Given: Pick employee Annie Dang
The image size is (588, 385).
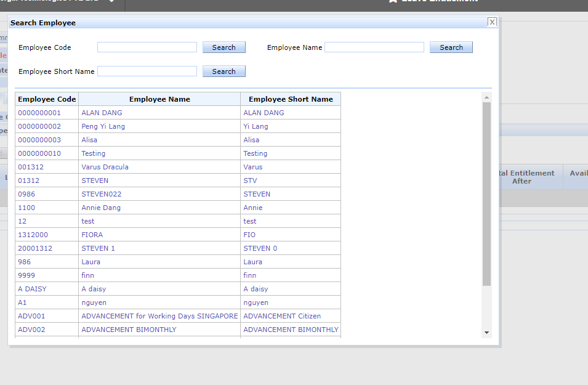Looking at the screenshot, I should 101,208.
